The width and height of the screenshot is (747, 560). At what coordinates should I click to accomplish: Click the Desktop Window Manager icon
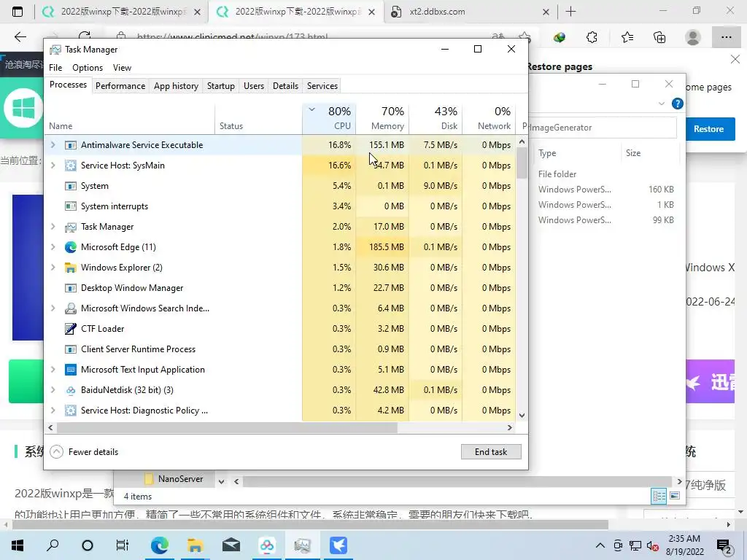tap(71, 288)
